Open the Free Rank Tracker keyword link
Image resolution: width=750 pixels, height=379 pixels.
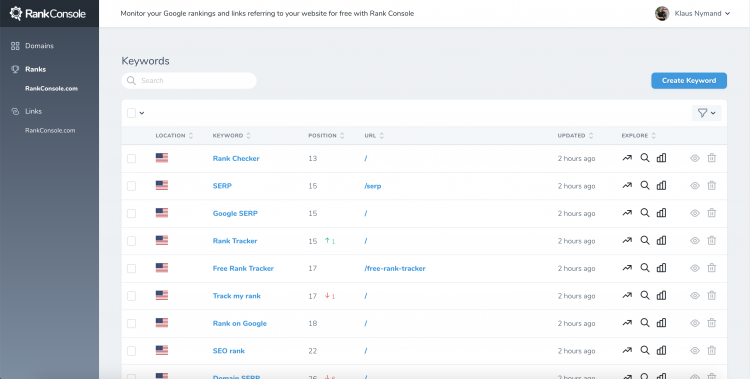coord(243,268)
